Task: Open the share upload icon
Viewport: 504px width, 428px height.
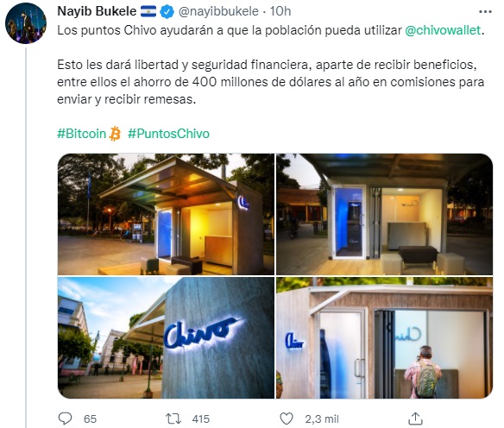Action: tap(415, 419)
